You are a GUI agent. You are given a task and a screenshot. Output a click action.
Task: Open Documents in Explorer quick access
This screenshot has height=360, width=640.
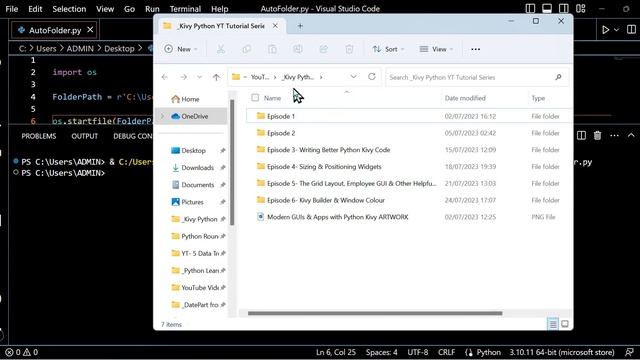[x=198, y=185]
